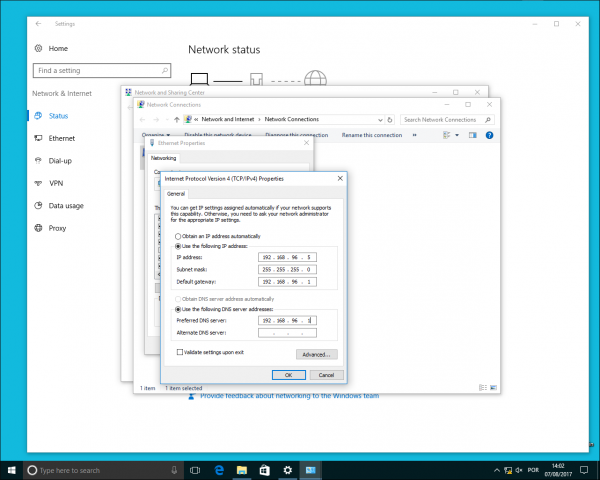Screen dimensions: 600x480
Task: Click the POR language indicator
Action: [533, 470]
